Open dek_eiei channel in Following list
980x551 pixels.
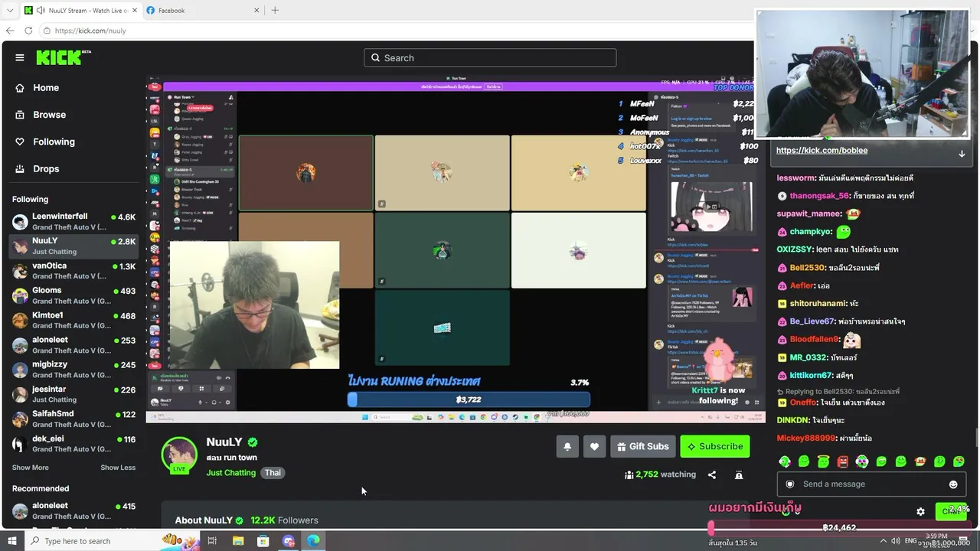pos(73,444)
